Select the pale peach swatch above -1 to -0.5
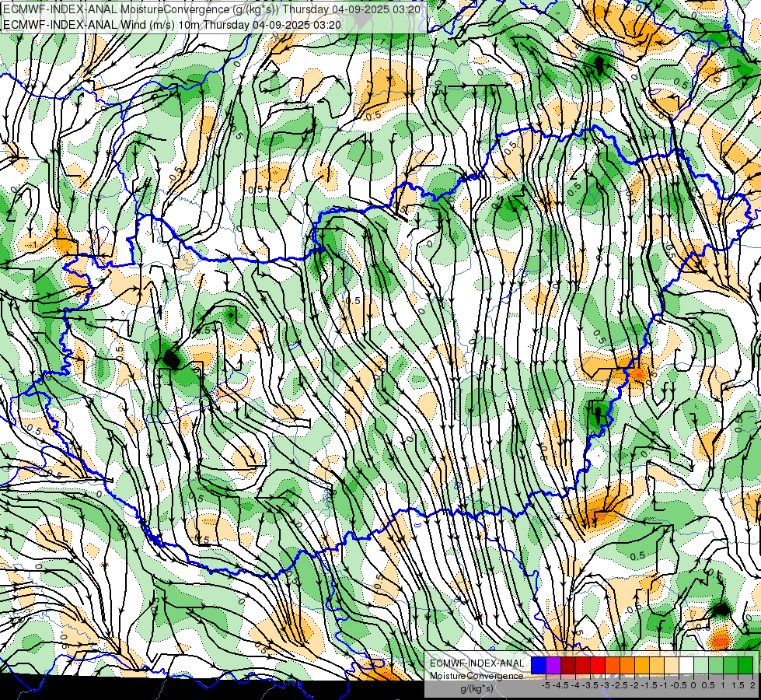 pos(672,666)
